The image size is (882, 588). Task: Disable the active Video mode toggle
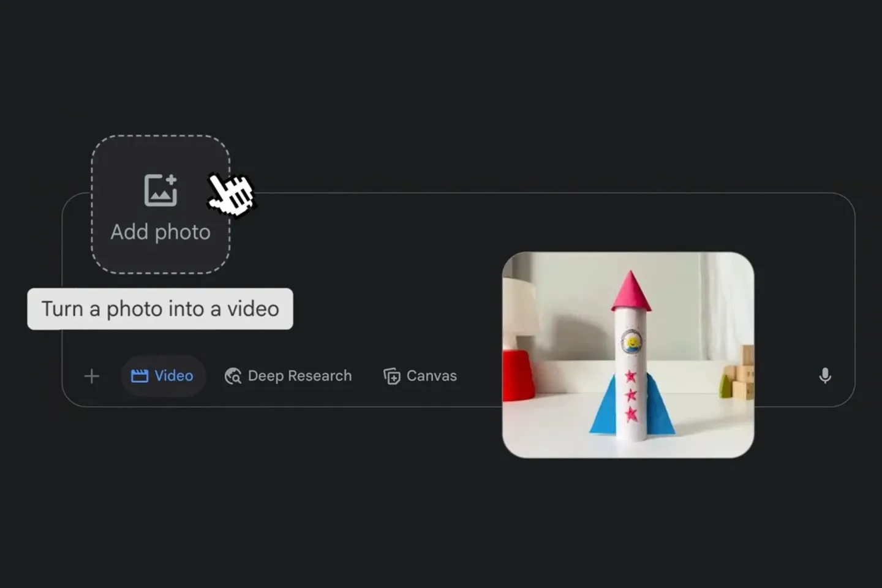(x=163, y=375)
